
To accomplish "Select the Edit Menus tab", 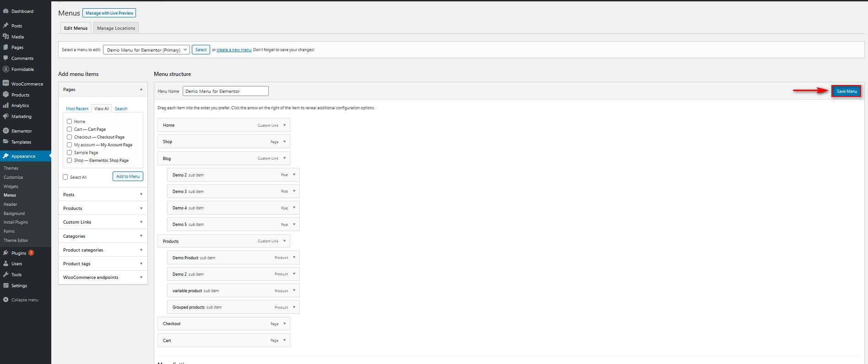I will [x=76, y=28].
